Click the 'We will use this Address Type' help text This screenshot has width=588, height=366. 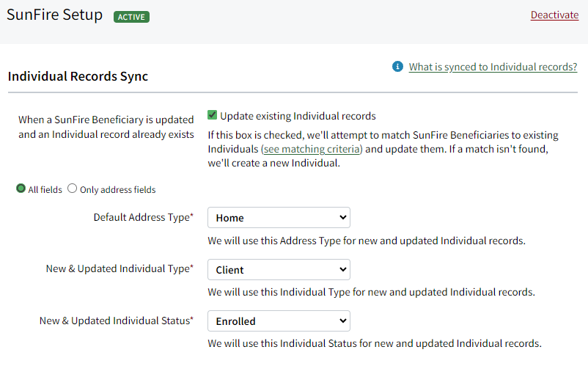[x=367, y=241]
